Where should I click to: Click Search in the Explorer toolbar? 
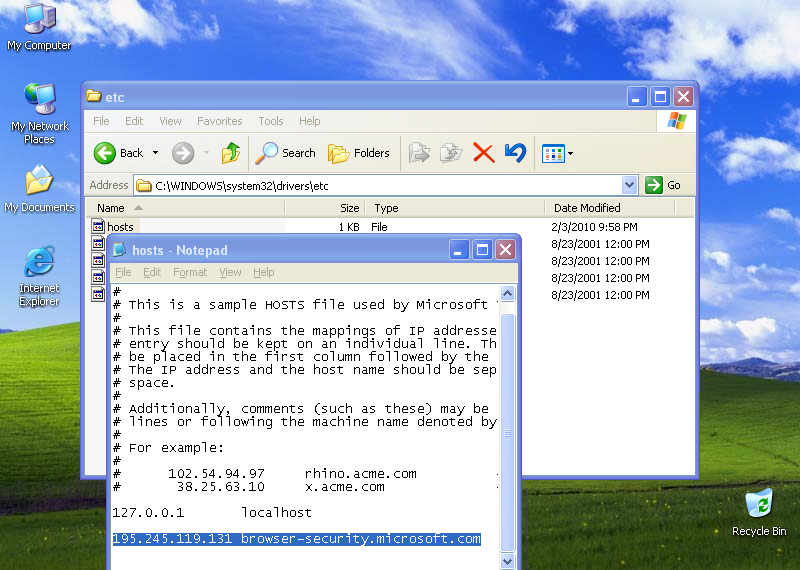285,153
